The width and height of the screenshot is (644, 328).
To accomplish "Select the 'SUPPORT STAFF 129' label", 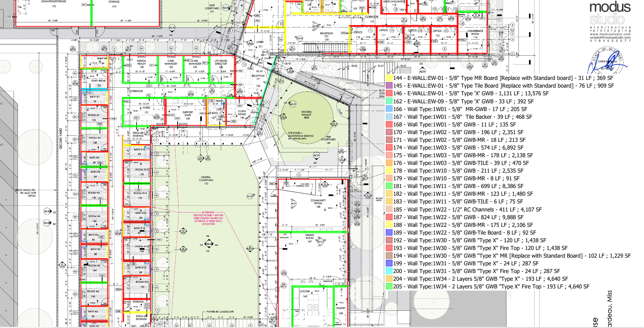I will click(188, 115).
